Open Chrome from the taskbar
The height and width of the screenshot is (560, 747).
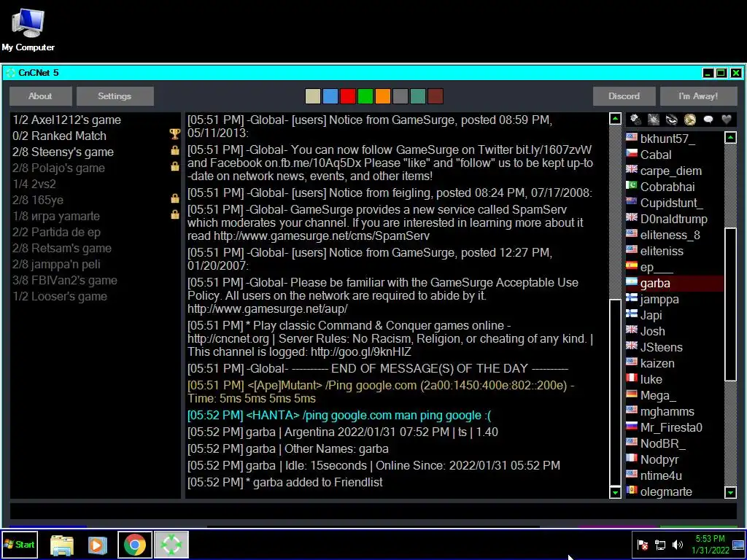(135, 545)
